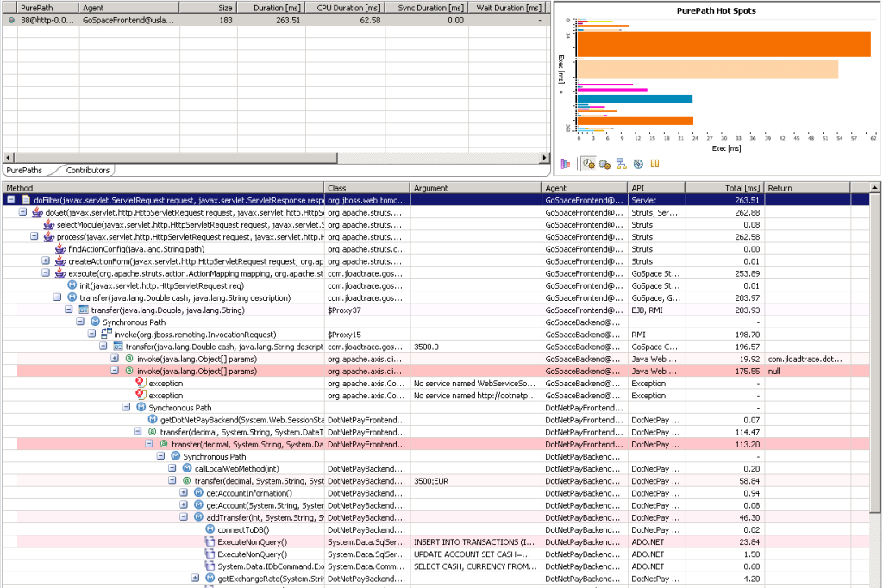This screenshot has height=588, width=883.
Task: Click the red error icon on first exception row
Action: [x=141, y=383]
